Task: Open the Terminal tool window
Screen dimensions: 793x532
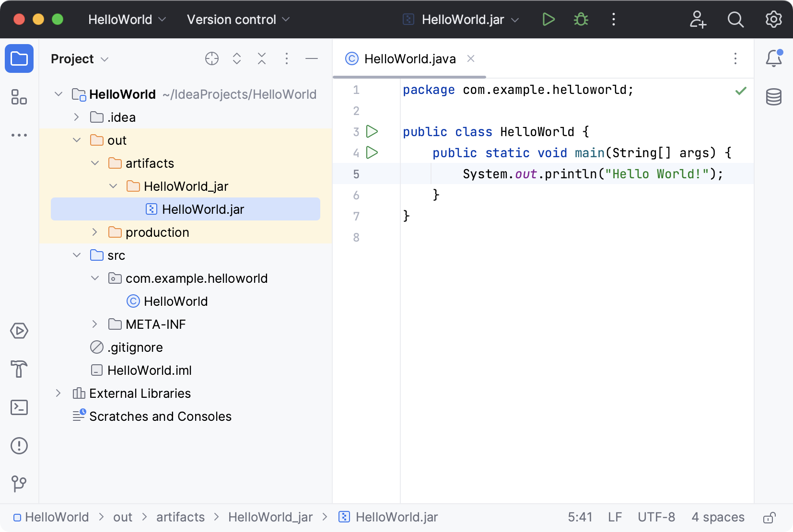Action: (19, 407)
